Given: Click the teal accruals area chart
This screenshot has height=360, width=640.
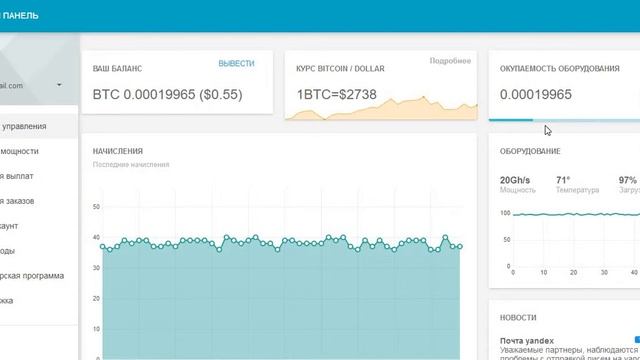Looking at the screenshot, I should click(x=281, y=298).
